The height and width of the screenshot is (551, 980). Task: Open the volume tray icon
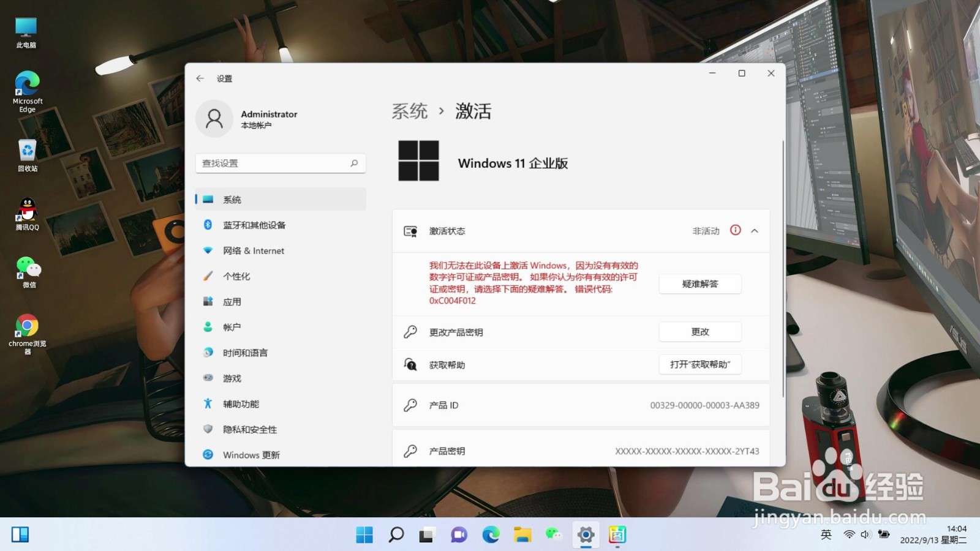click(865, 534)
